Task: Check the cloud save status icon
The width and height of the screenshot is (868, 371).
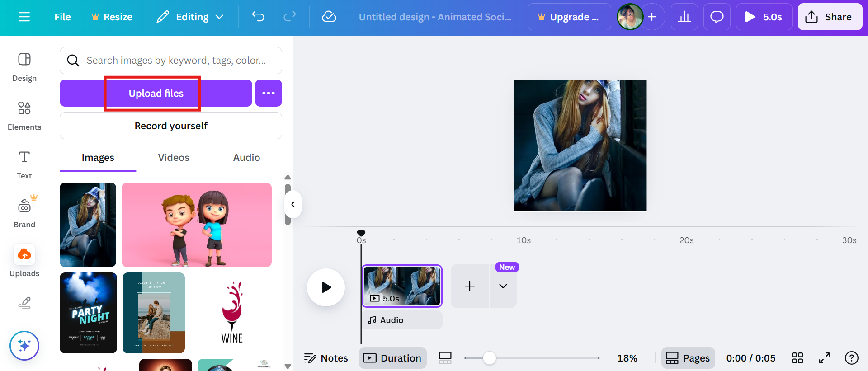Action: pos(329,17)
